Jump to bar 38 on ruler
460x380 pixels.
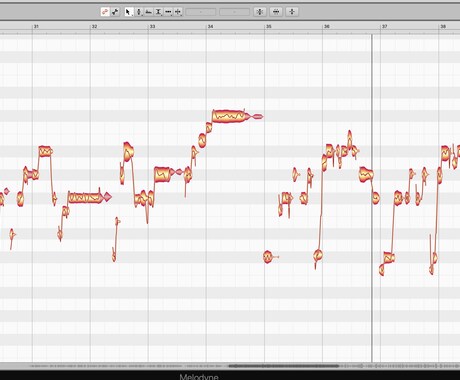[443, 26]
